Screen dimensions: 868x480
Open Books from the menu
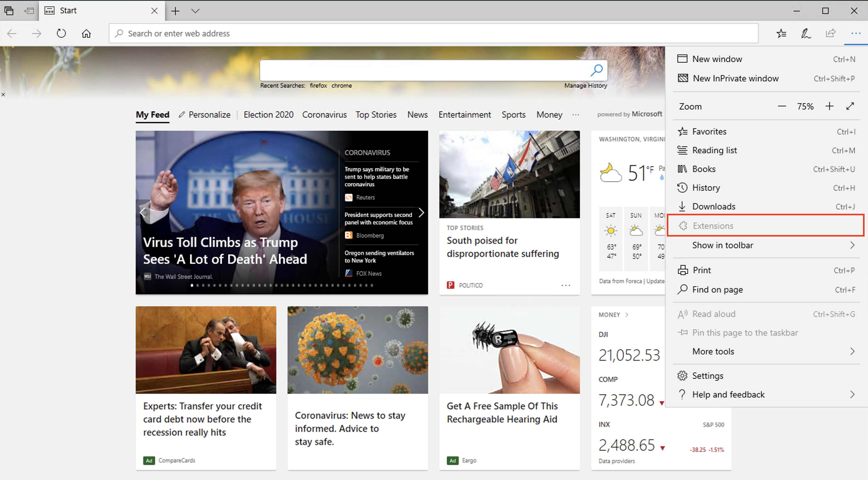[x=766, y=169]
